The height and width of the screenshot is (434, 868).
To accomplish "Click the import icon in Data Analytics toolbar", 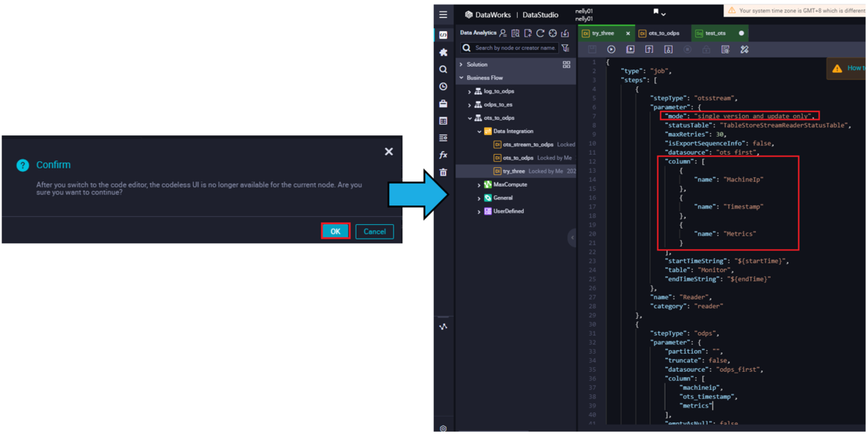I will [565, 33].
